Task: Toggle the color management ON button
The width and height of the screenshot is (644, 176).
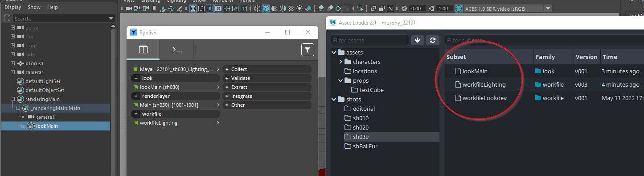Action: (x=458, y=8)
